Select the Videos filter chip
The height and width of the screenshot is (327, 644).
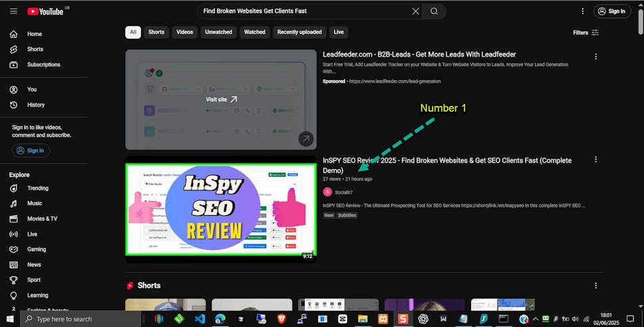[x=185, y=32]
